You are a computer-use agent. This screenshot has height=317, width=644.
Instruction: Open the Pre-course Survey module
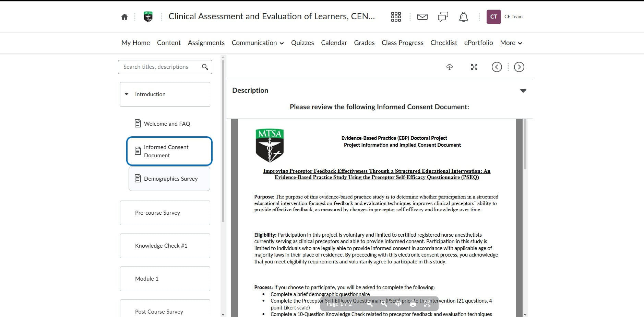click(165, 213)
